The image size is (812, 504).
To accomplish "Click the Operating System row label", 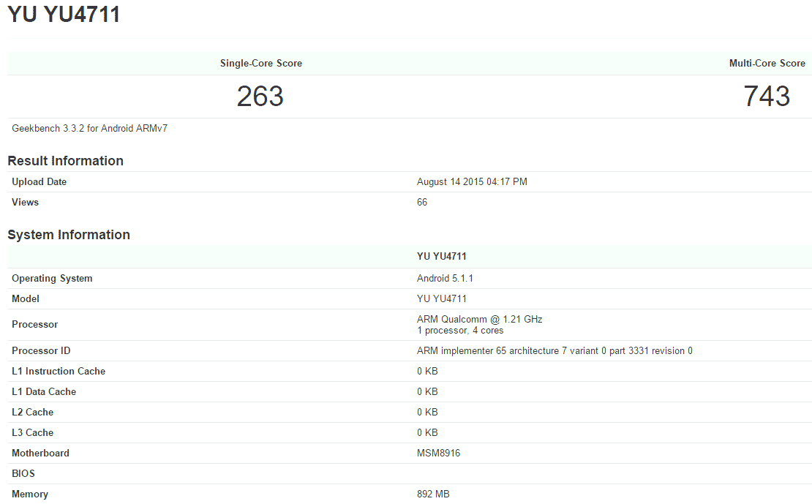I will click(52, 279).
